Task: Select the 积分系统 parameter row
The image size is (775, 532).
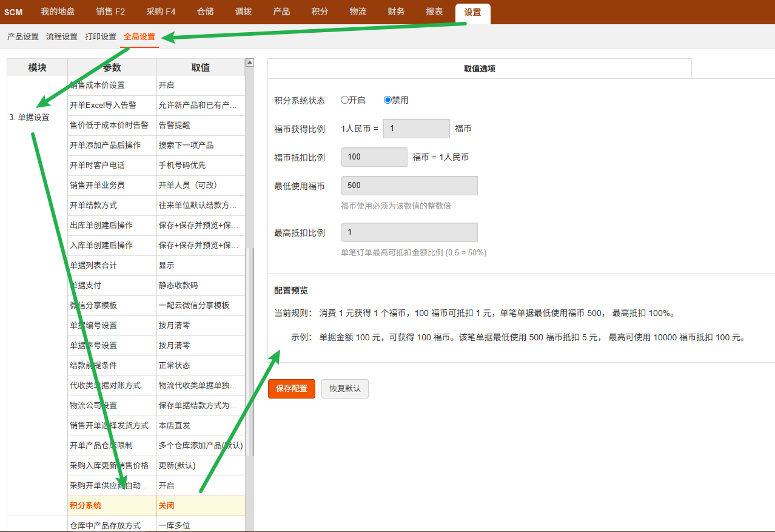Action: (x=112, y=506)
